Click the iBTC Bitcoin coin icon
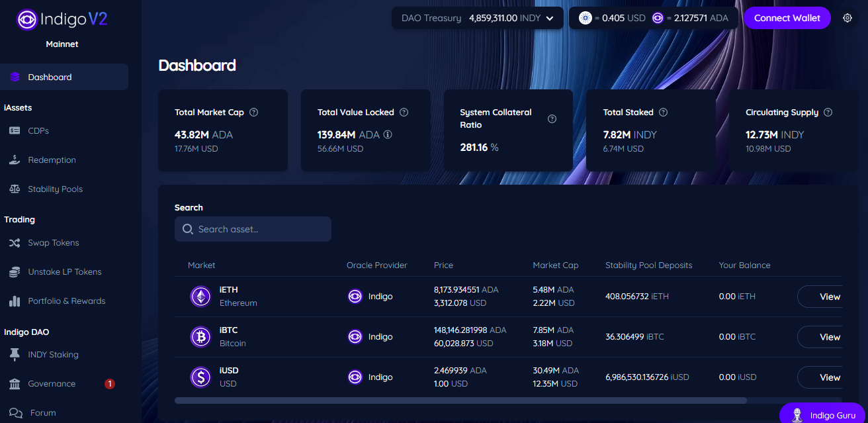 (x=200, y=337)
